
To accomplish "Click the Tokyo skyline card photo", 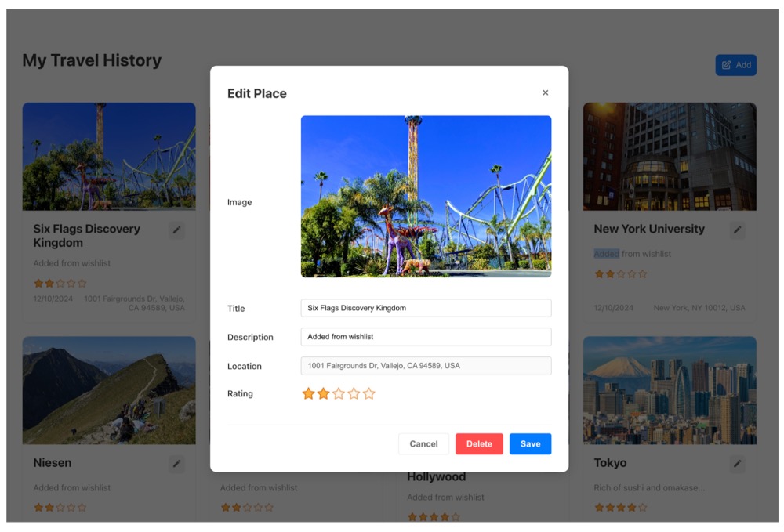I will coord(670,390).
